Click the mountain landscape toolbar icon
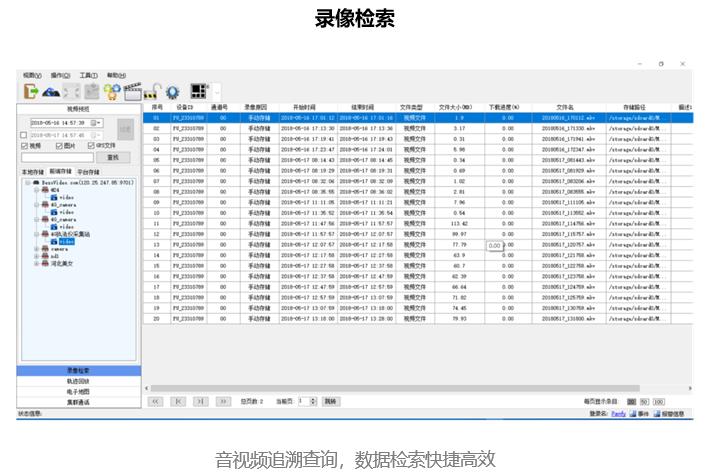The height and width of the screenshot is (475, 709). pos(50,91)
